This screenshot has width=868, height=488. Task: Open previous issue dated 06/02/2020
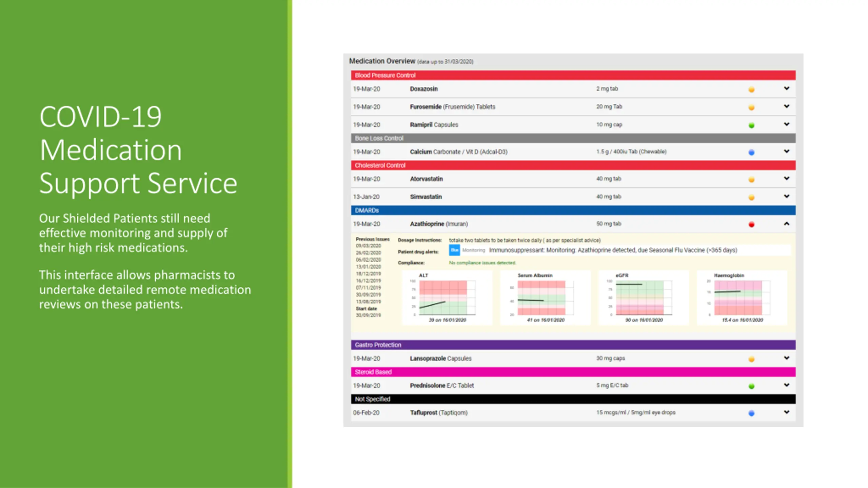click(368, 260)
